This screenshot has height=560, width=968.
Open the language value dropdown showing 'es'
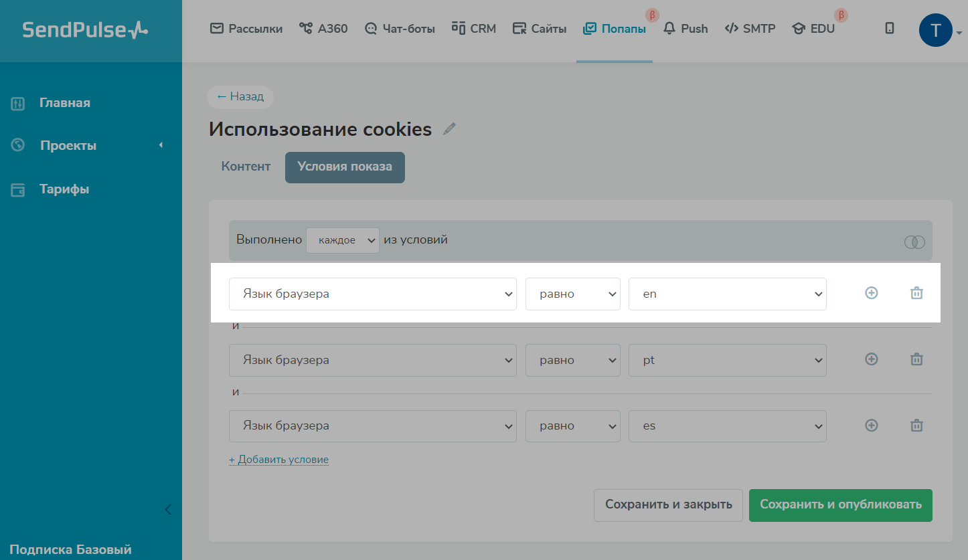(x=727, y=426)
